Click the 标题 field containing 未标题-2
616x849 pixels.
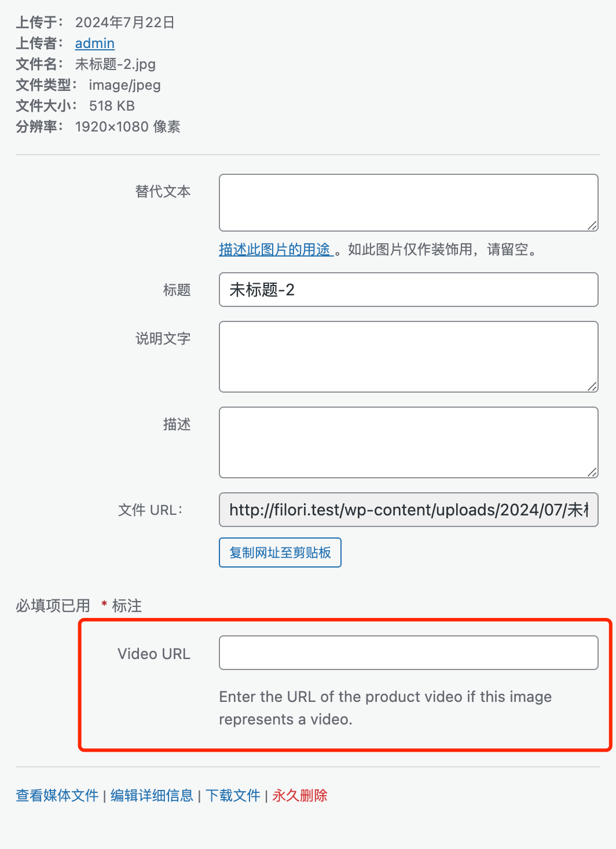click(408, 290)
